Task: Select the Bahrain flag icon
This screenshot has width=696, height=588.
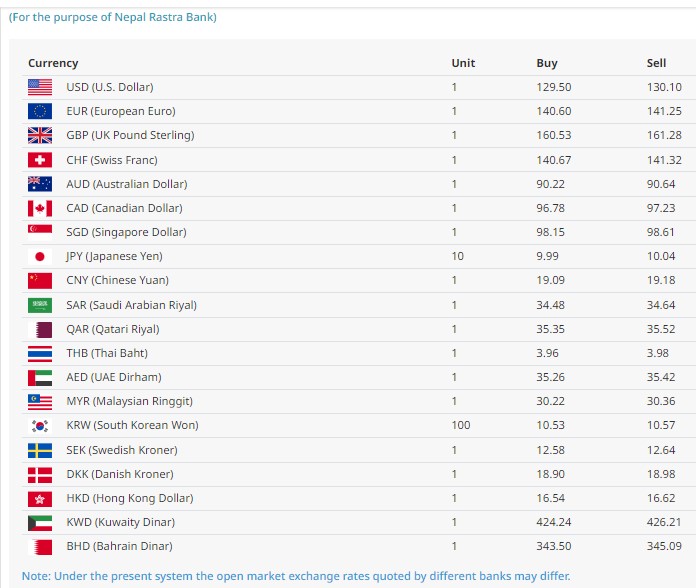Action: pos(40,547)
